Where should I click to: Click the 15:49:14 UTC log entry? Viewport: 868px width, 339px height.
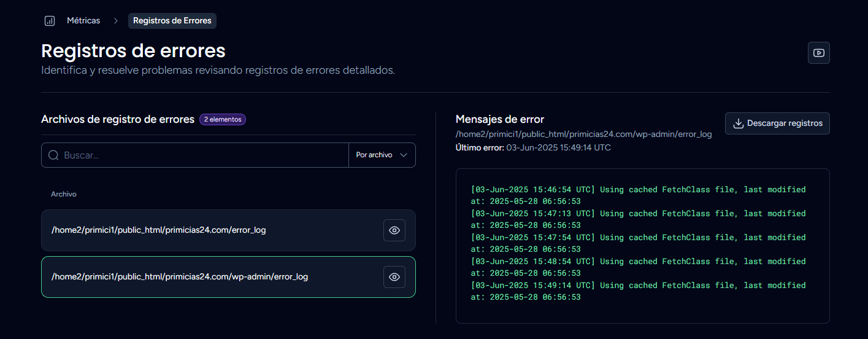point(638,291)
